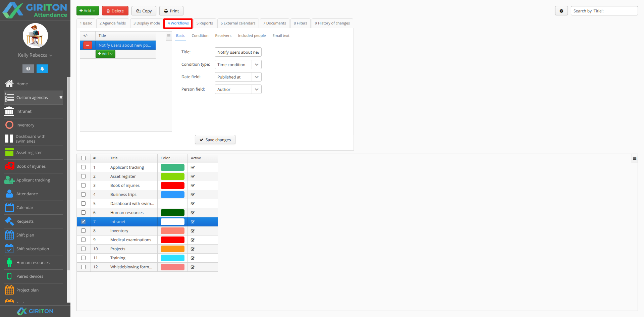Toggle Active for Human resources row
This screenshot has height=317, width=644.
click(193, 213)
